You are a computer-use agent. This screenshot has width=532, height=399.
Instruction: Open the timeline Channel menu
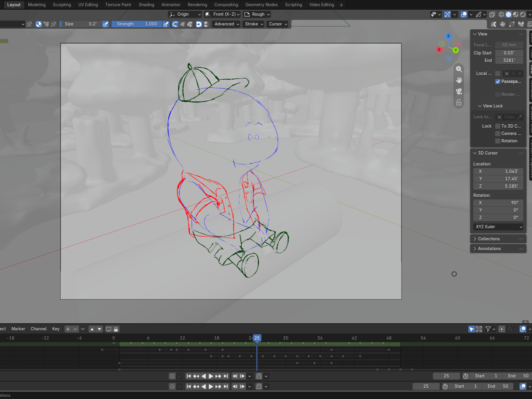38,329
